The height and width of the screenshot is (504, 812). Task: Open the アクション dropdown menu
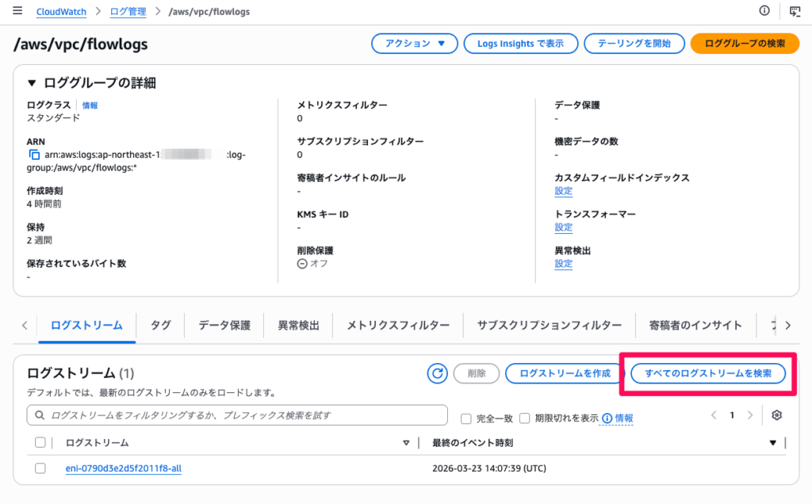tap(415, 44)
